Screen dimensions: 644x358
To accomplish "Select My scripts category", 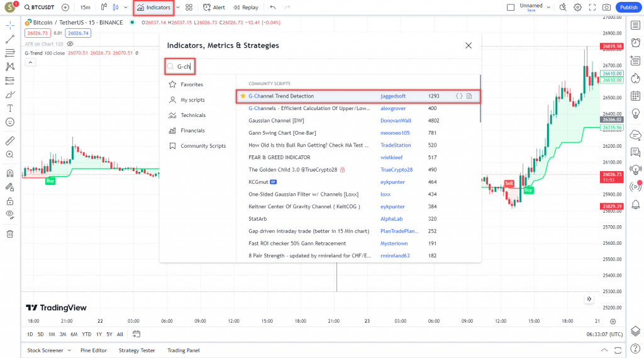I will click(186, 100).
